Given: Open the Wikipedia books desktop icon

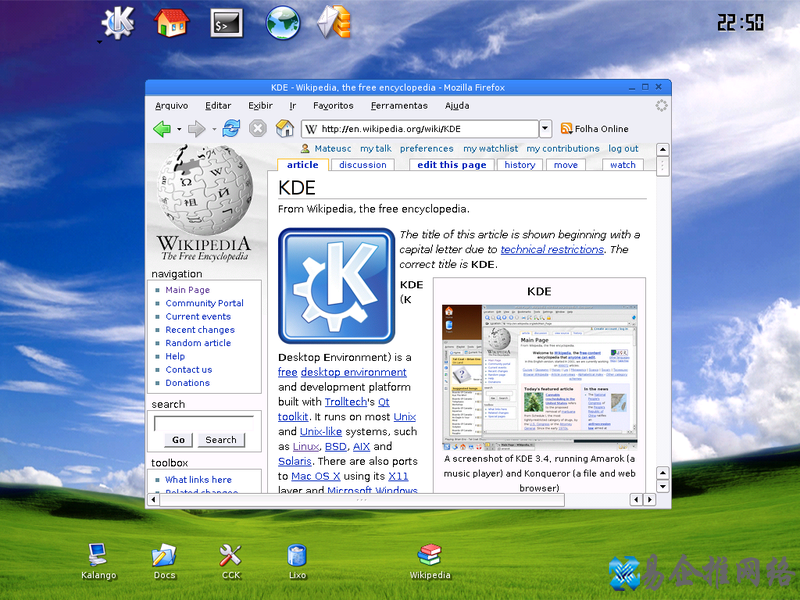Looking at the screenshot, I should [x=430, y=561].
